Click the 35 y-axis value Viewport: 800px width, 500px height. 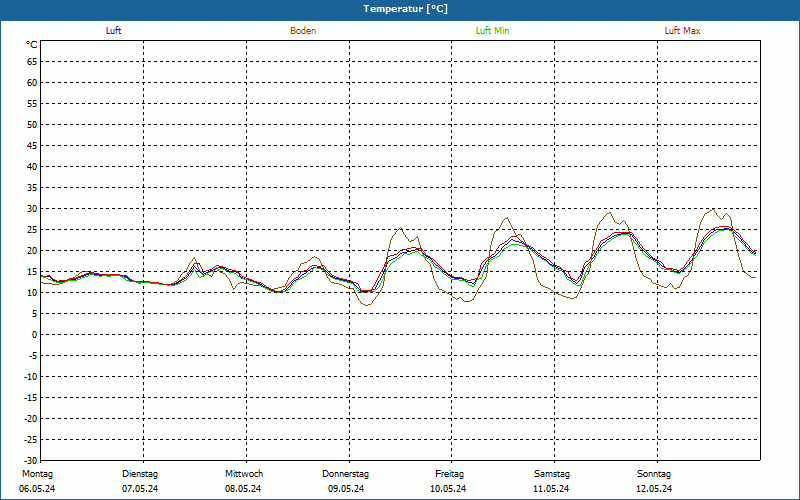[32, 188]
